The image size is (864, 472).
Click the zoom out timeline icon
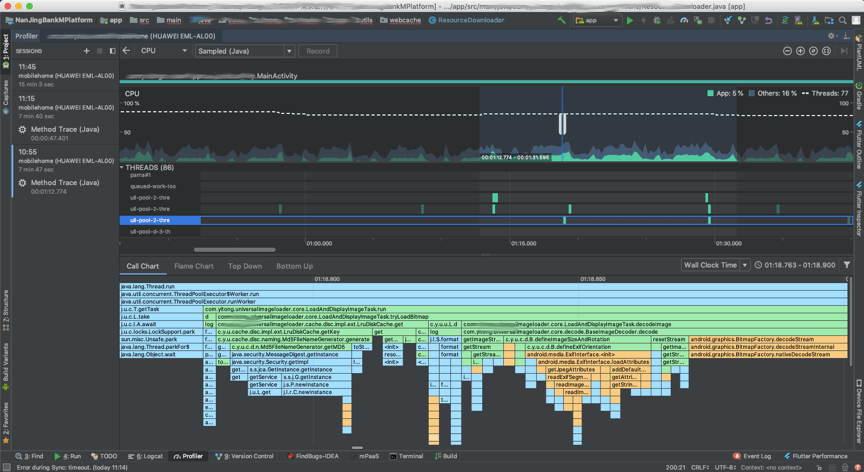(x=787, y=51)
